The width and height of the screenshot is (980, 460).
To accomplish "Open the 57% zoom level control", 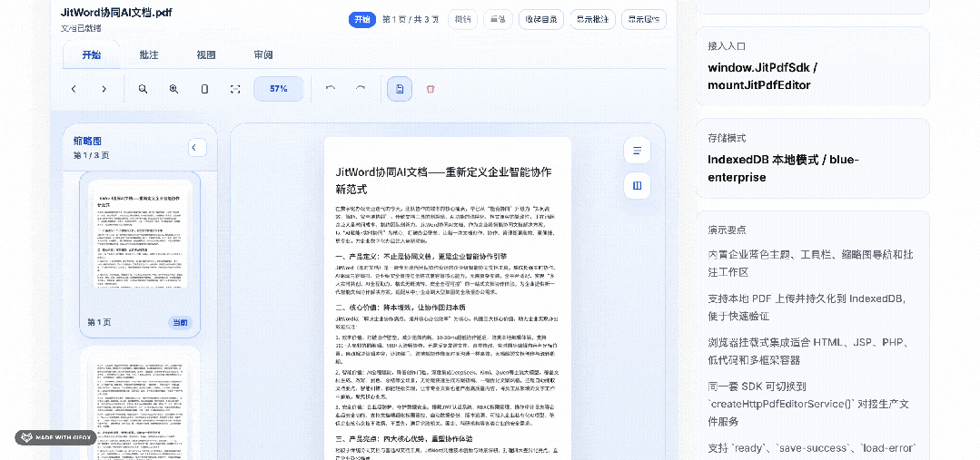I will 279,89.
